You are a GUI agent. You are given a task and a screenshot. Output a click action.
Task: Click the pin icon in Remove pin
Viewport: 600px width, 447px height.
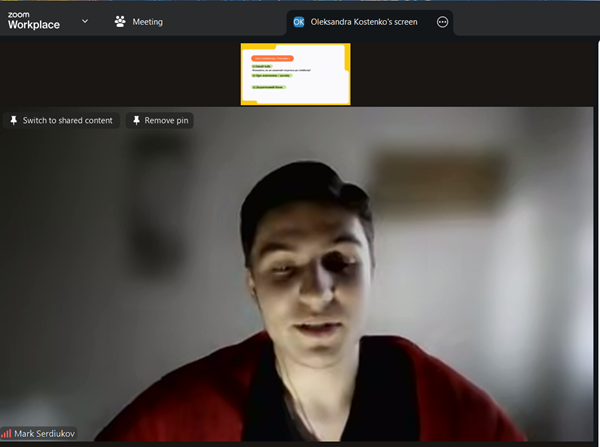click(x=136, y=120)
